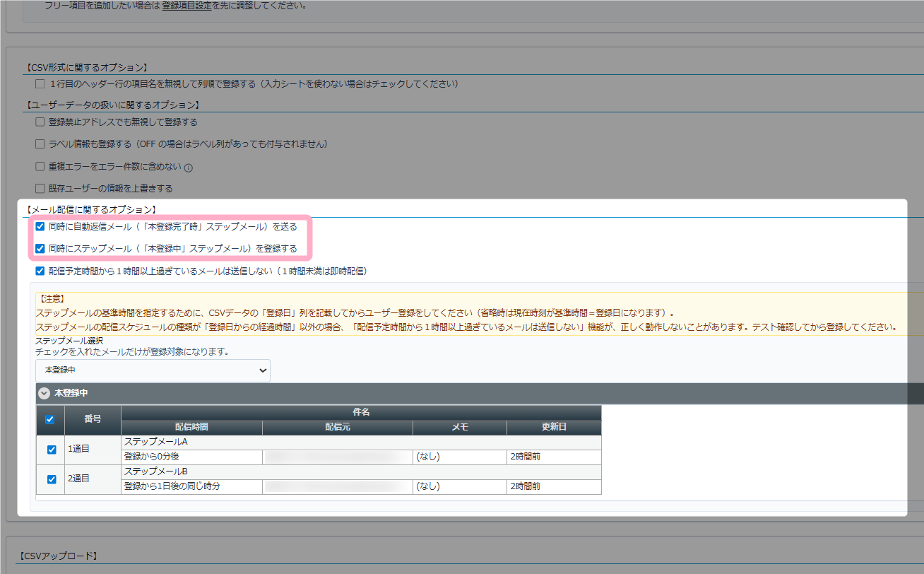Image resolution: width=924 pixels, height=574 pixels.
Task: Uncheck the 2通目 step mail row
Action: [52, 479]
